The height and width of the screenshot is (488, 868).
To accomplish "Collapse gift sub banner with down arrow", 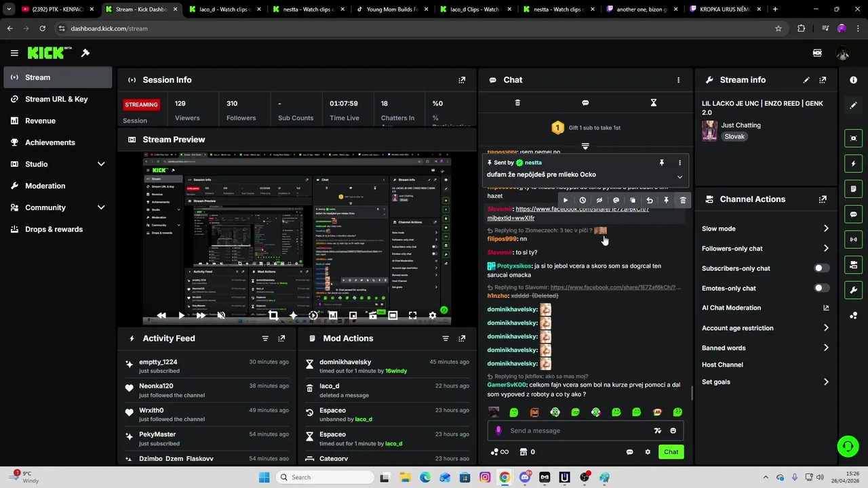I will pos(585,146).
